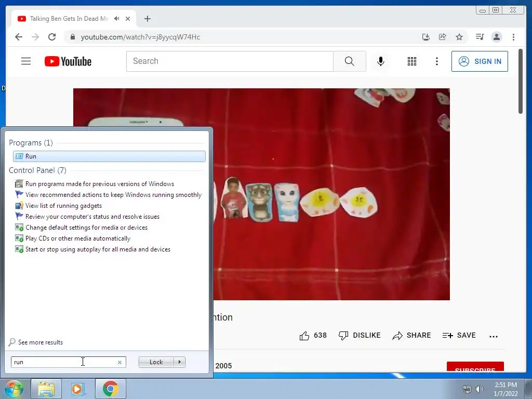Open YouTube settings three-dot menu

[x=436, y=61]
